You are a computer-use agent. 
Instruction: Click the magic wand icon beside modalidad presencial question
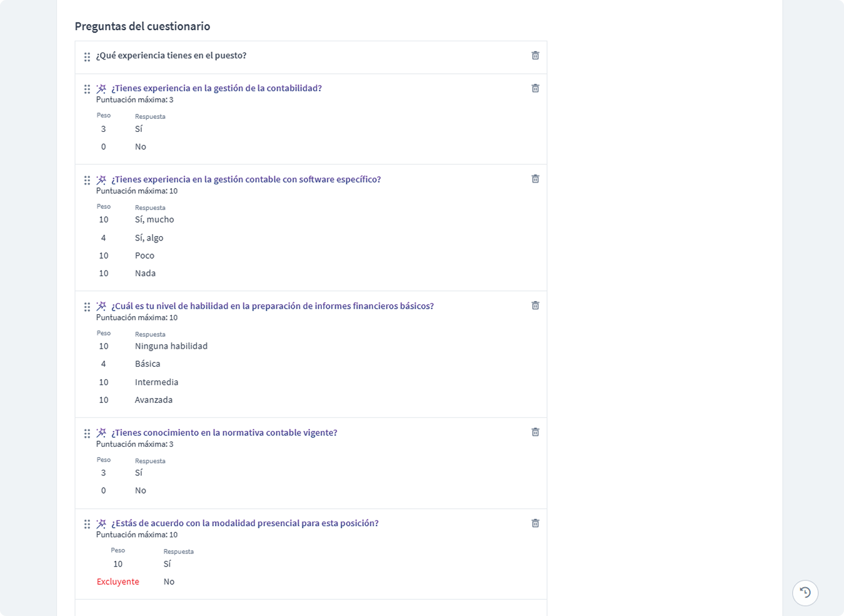[x=101, y=524]
